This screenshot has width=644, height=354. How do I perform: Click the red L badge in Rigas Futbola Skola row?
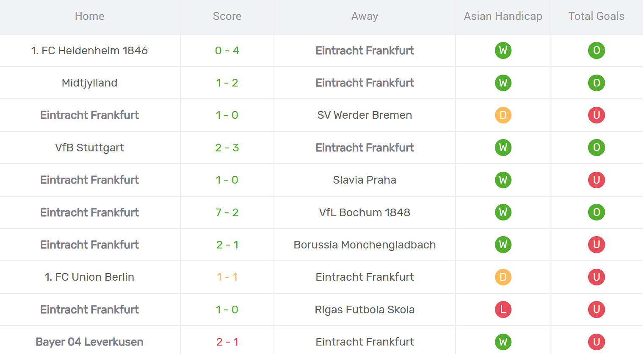coord(503,309)
